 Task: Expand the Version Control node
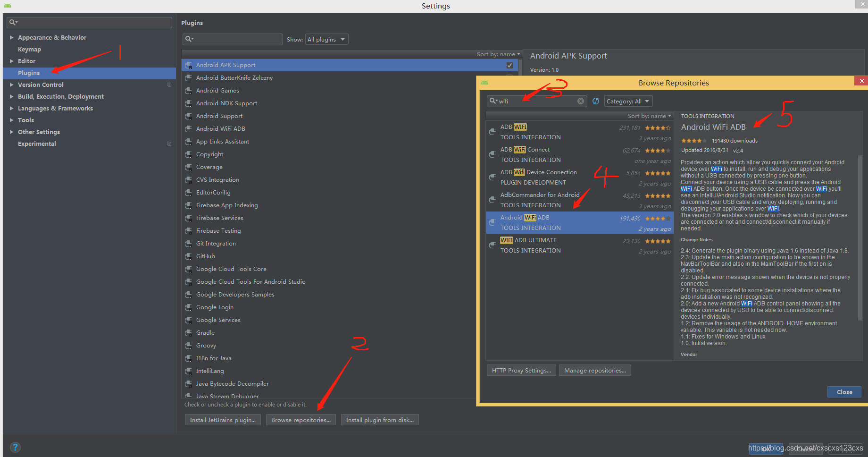pos(11,85)
